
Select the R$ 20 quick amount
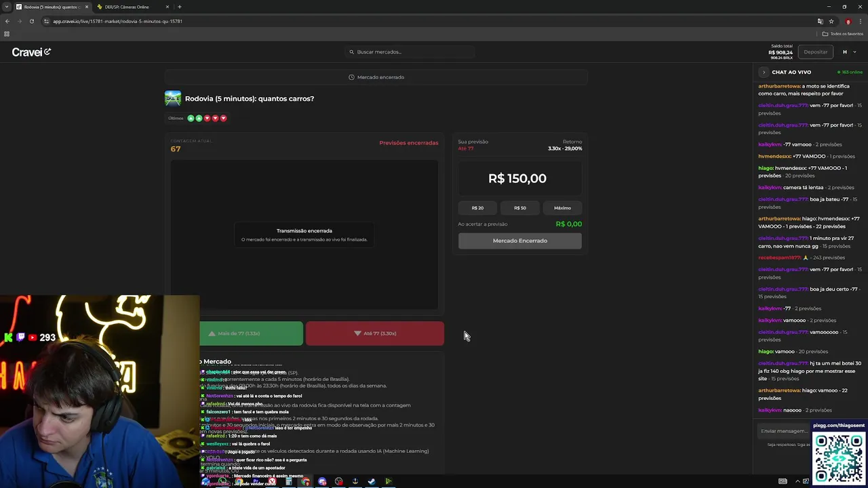pos(477,208)
